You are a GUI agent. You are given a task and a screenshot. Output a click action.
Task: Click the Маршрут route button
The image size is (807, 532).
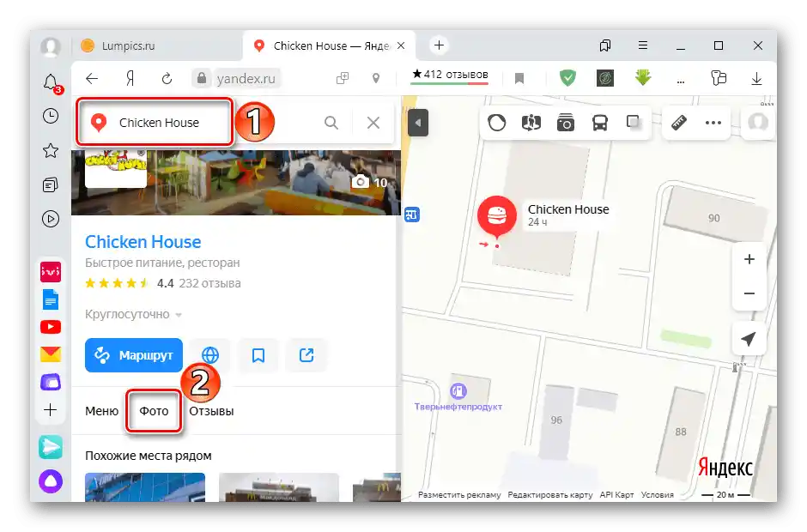134,355
